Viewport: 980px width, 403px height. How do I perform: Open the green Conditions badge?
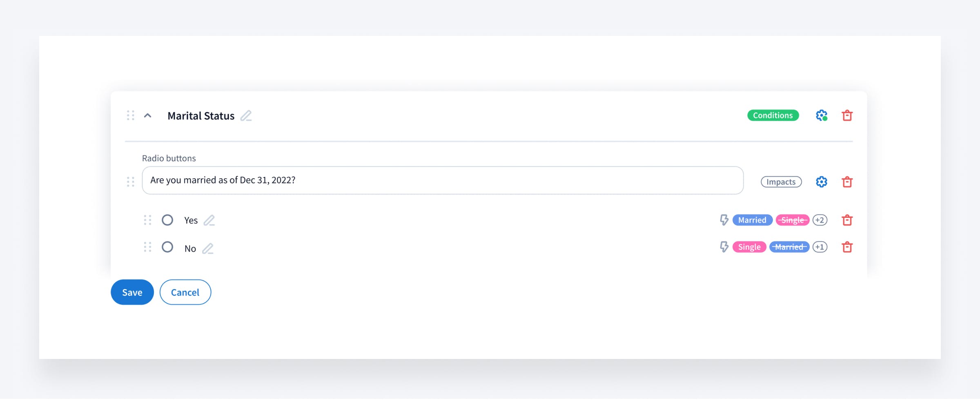(773, 115)
